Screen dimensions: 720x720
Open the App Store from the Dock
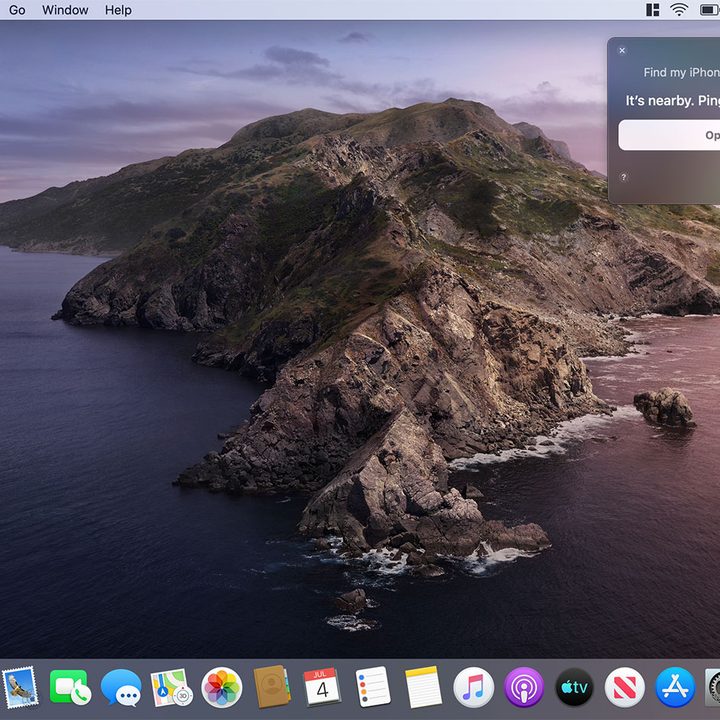pos(675,687)
